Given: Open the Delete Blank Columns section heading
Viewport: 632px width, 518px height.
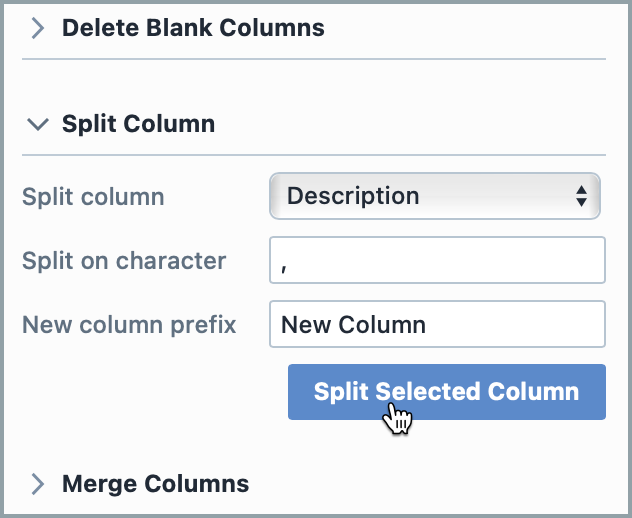Looking at the screenshot, I should tap(193, 28).
